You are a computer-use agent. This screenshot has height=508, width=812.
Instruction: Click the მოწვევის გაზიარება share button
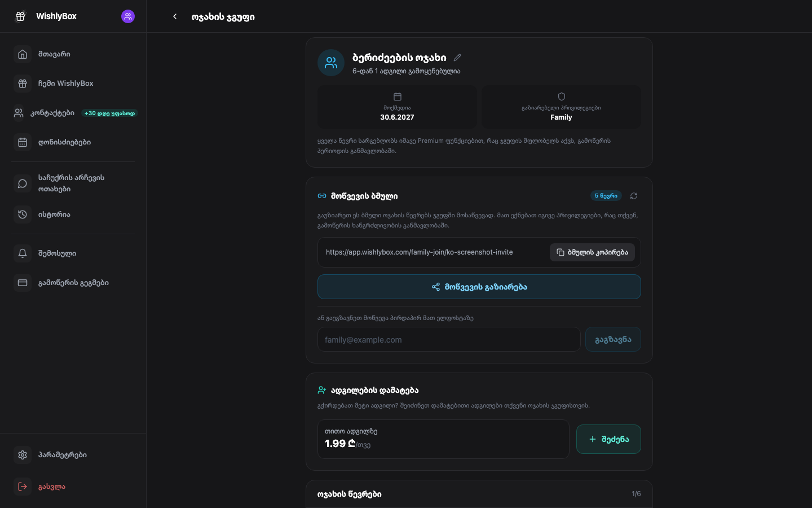pyautogui.click(x=479, y=287)
